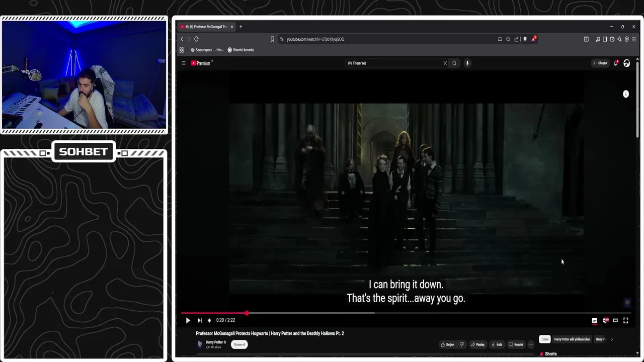Open the browser music playlist icon
The image size is (644, 362).
(598, 39)
